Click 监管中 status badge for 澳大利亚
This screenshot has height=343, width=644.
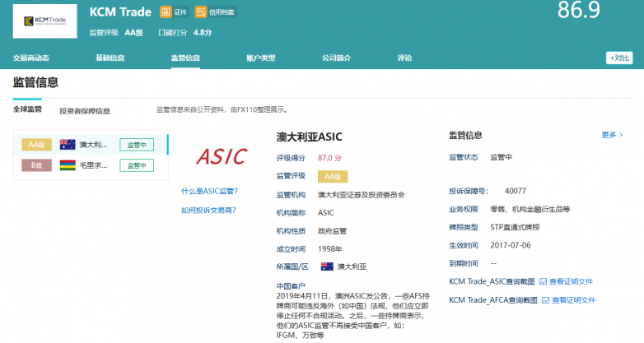(137, 145)
